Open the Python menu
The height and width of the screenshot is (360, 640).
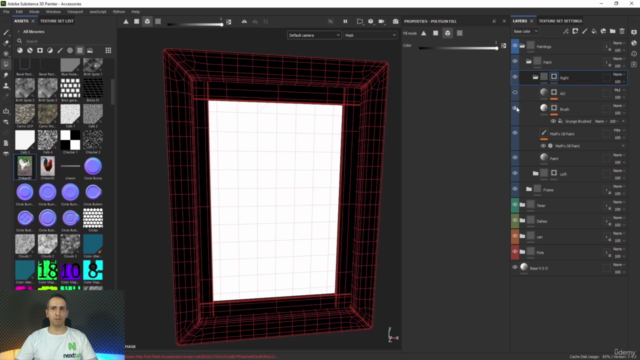click(119, 12)
